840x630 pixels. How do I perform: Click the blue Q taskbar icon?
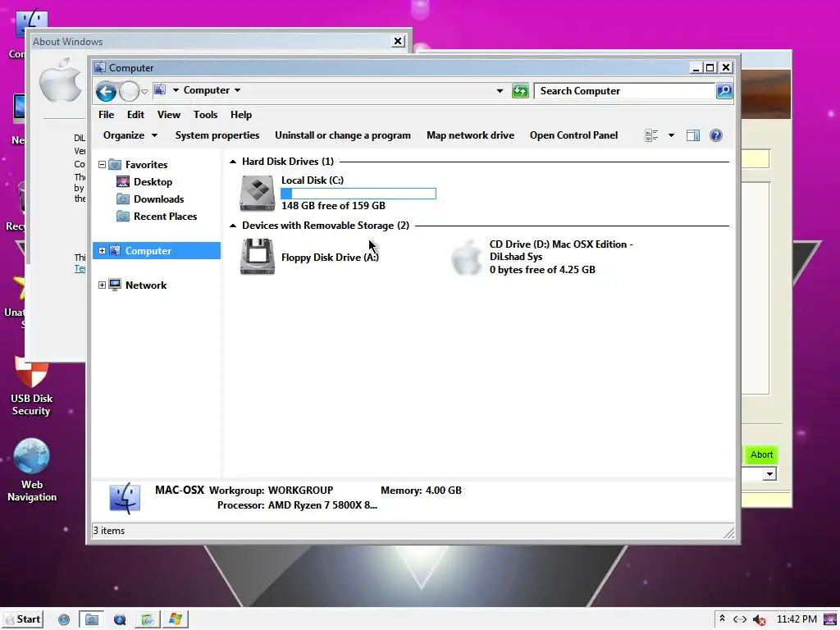120,620
